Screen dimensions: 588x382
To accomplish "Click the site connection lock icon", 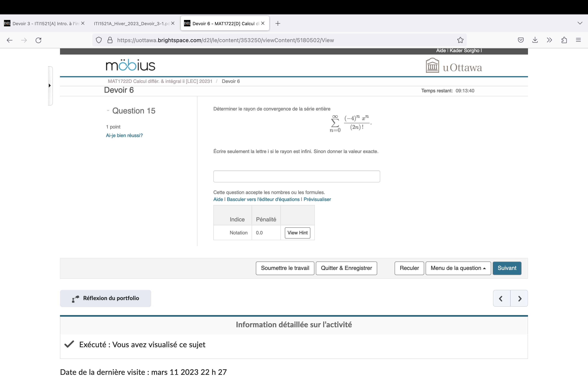I will coord(110,40).
